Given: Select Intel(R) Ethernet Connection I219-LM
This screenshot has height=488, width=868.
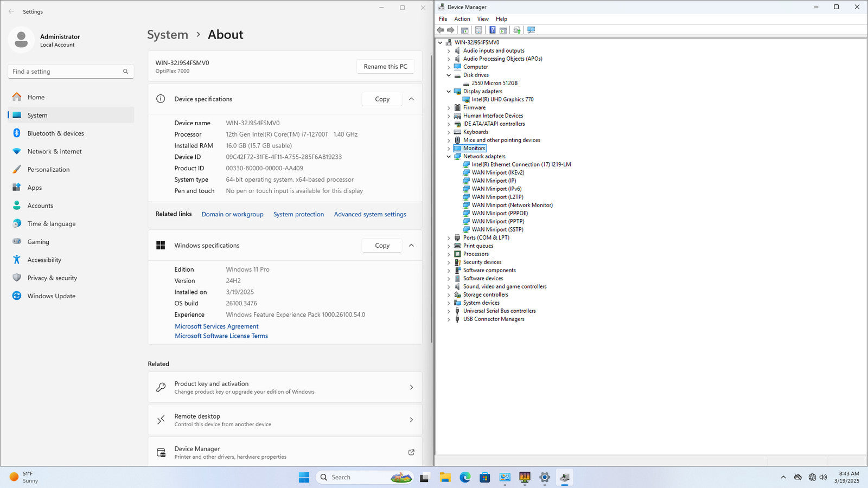Looking at the screenshot, I should (x=521, y=165).
